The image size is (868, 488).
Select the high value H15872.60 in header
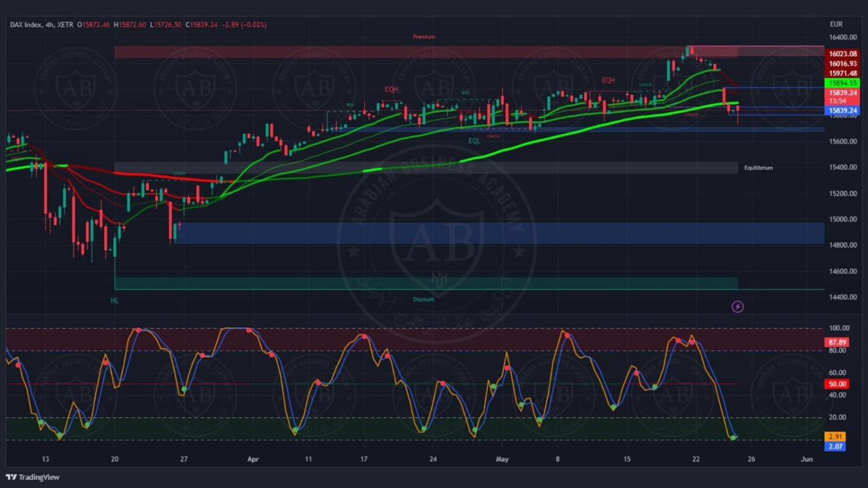pyautogui.click(x=130, y=25)
